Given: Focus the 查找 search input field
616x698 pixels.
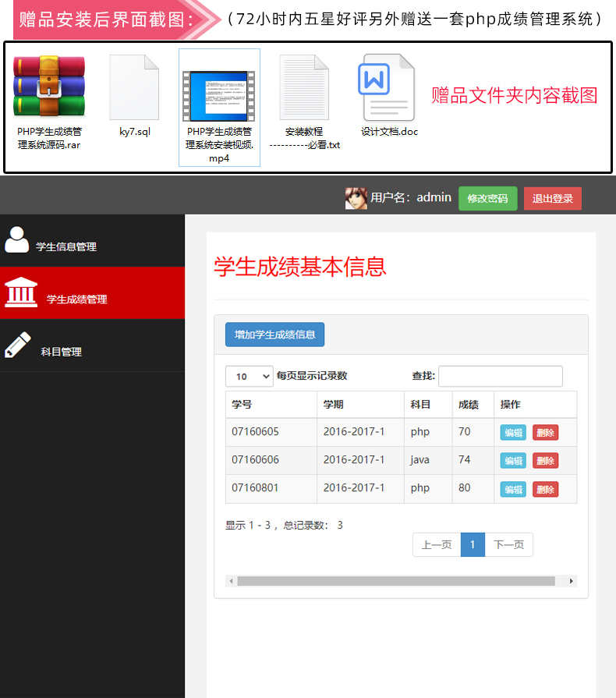Looking at the screenshot, I should 501,376.
